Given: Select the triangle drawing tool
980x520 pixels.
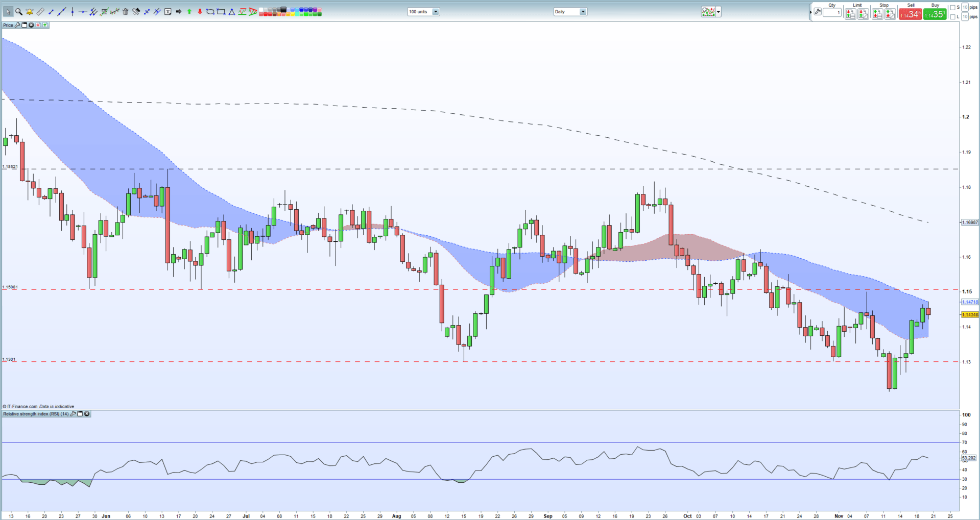Looking at the screenshot, I should tap(231, 12).
